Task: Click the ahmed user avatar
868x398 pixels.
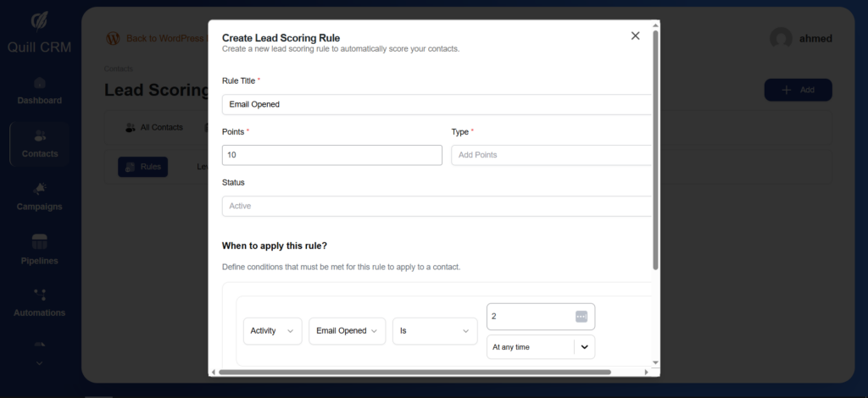Action: pyautogui.click(x=781, y=38)
